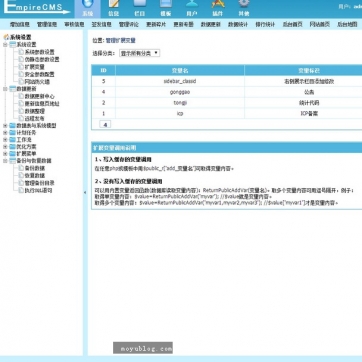
Task: Click the tongji variable name cell
Action: click(x=180, y=103)
